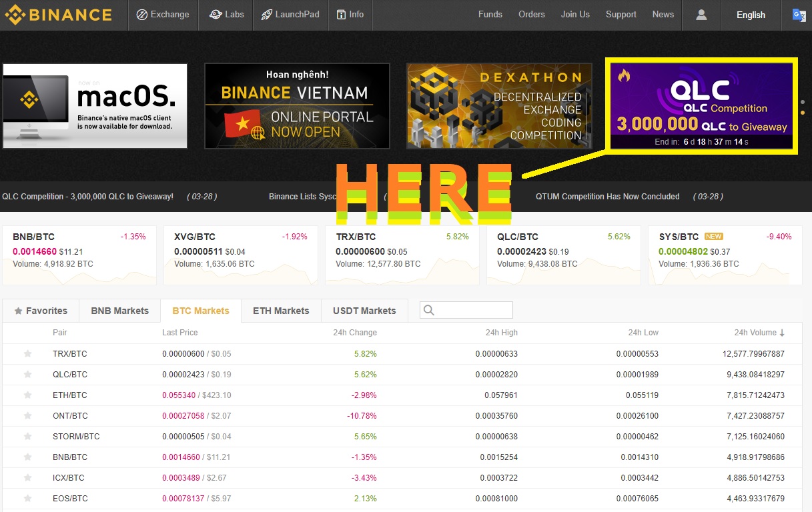This screenshot has width=812, height=512.
Task: Go to Funds
Action: (x=490, y=14)
